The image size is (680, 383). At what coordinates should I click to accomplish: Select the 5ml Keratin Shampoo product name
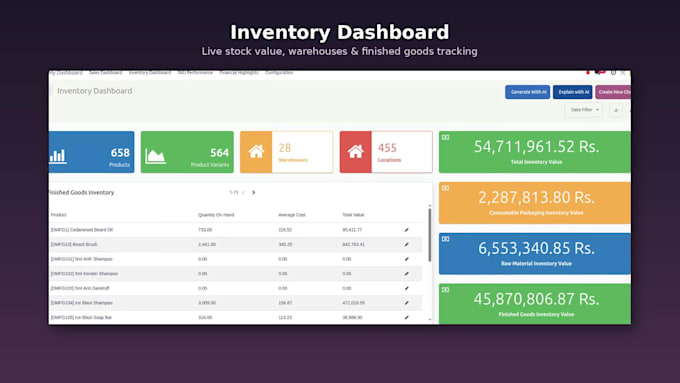[84, 274]
